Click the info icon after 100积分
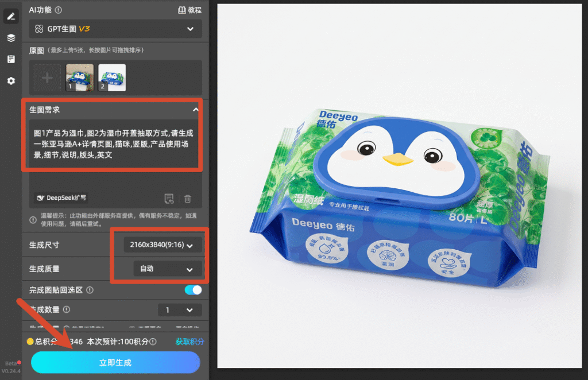 coord(153,342)
